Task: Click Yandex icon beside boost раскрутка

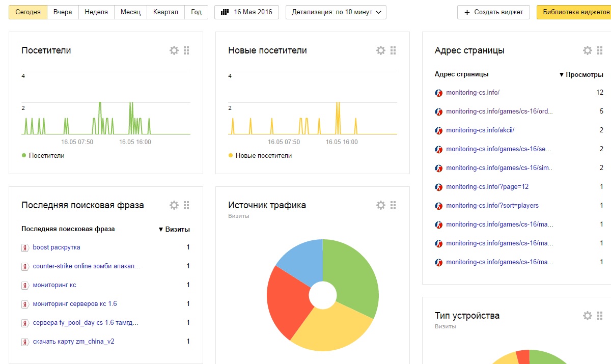Action: 24,248
